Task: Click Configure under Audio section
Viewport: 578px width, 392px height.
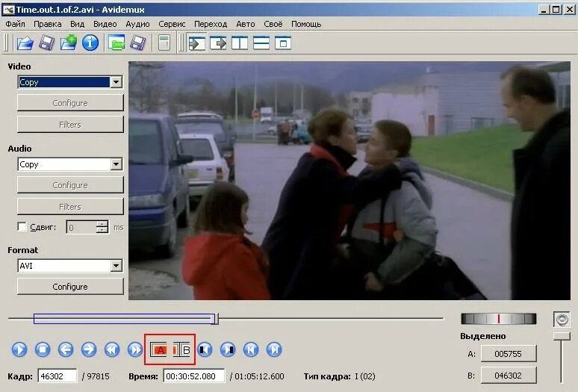Action: [x=70, y=185]
